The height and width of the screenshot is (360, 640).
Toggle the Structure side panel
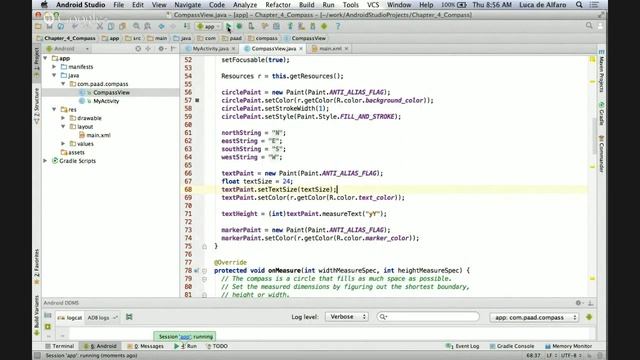[36, 106]
